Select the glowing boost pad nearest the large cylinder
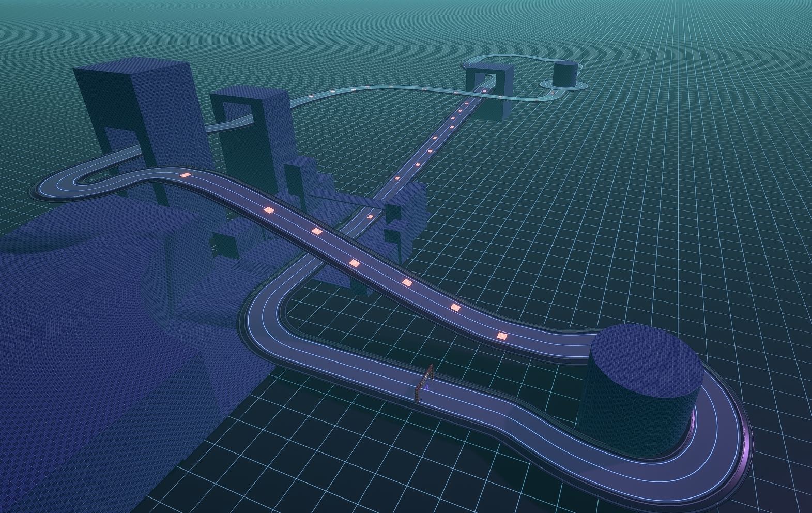This screenshot has width=812, height=513. (501, 336)
